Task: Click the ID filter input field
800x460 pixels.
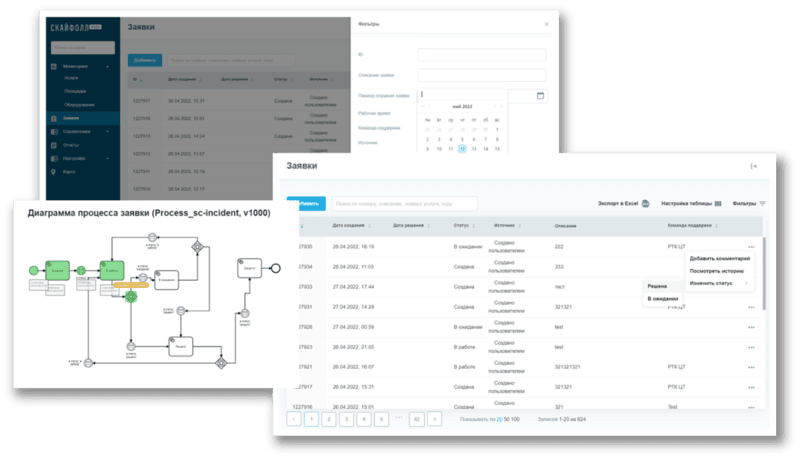Action: click(x=482, y=55)
